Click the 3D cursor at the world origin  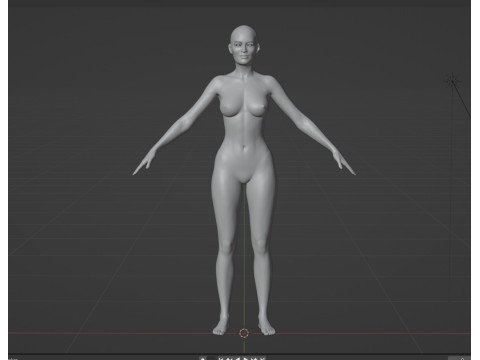point(244,333)
